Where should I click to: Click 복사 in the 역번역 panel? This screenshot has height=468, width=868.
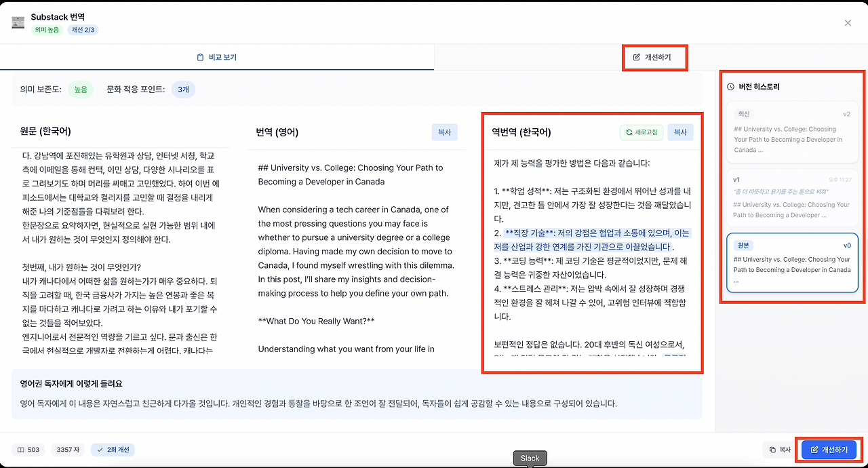tap(680, 132)
